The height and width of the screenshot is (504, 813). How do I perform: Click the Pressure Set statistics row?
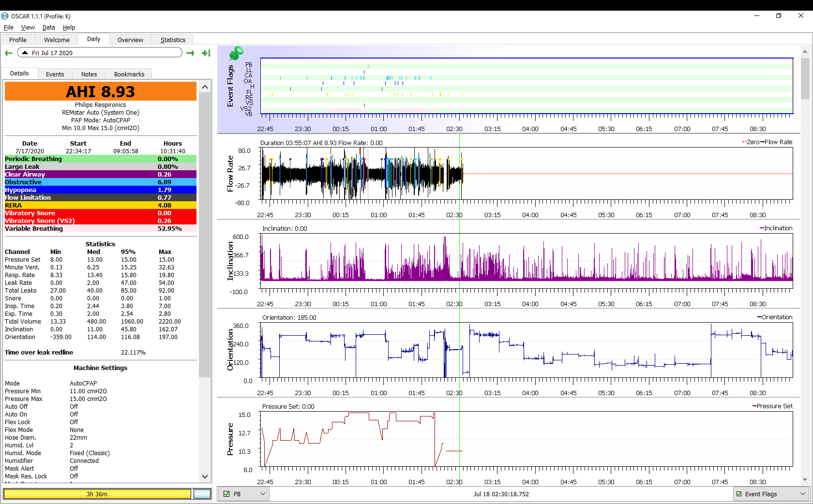(101, 260)
